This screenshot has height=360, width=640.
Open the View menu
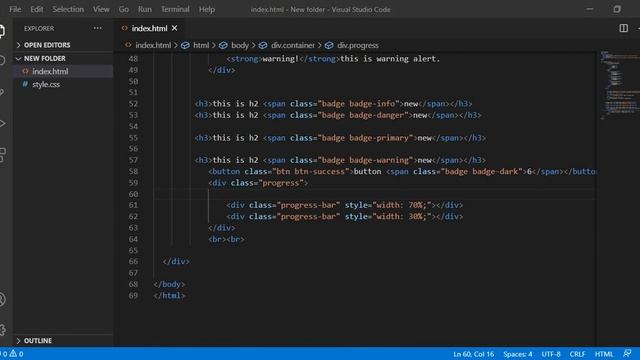(101, 9)
